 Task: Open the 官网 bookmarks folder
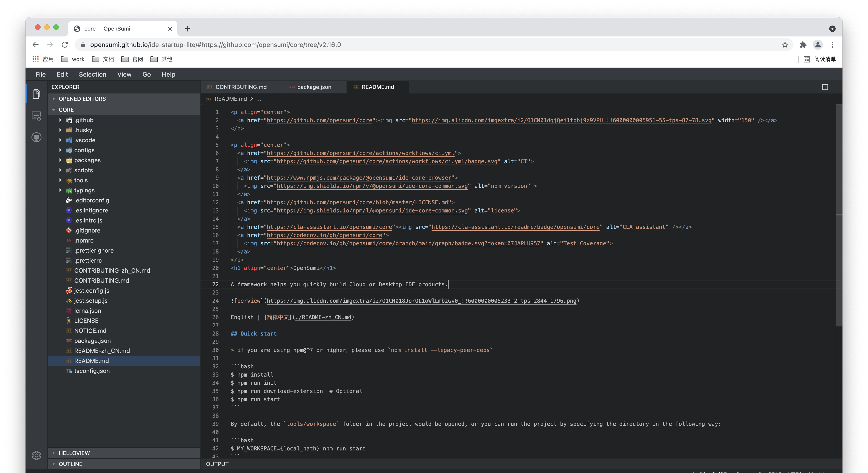pyautogui.click(x=132, y=59)
